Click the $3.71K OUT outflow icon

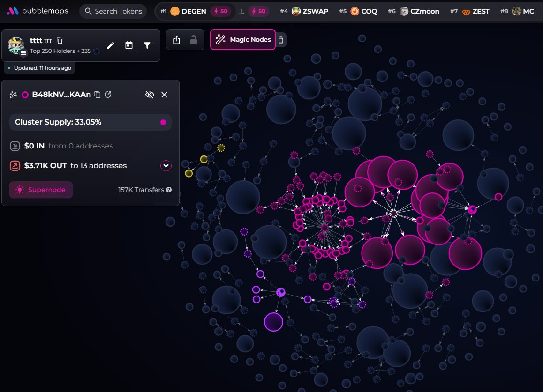pos(15,166)
